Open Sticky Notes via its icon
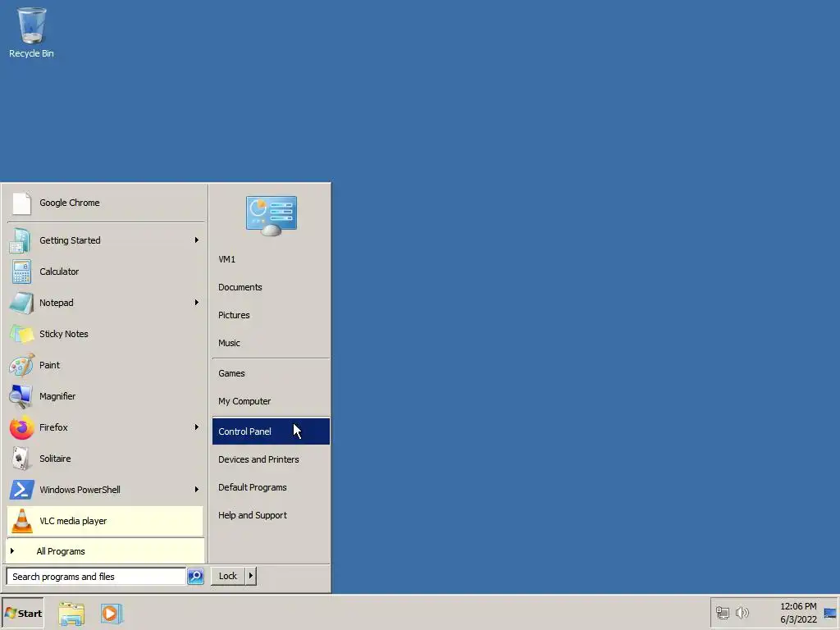 [21, 334]
